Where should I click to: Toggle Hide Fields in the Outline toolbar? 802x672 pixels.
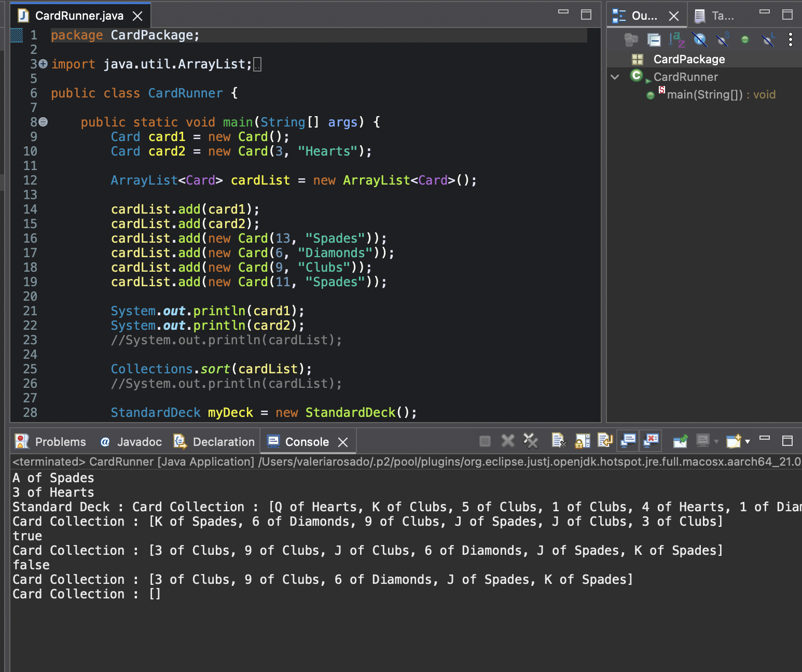[699, 39]
